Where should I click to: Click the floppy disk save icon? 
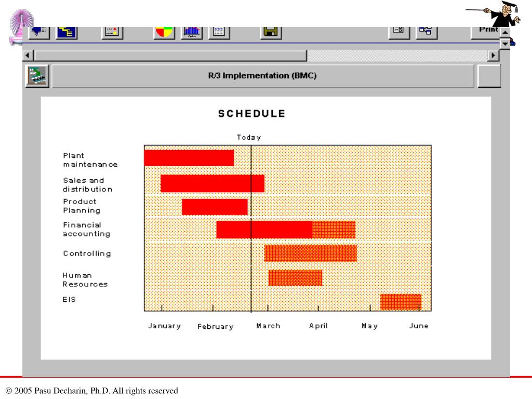pyautogui.click(x=271, y=33)
